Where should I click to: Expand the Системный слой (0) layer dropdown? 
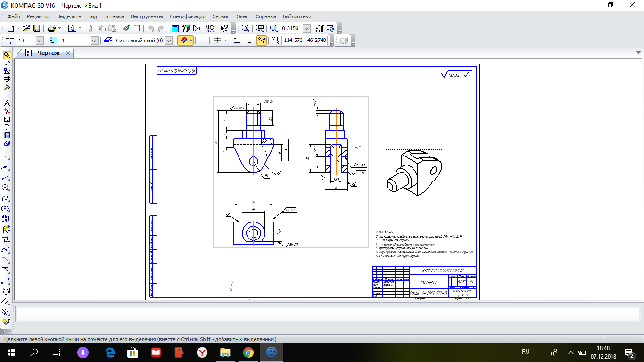tap(169, 41)
